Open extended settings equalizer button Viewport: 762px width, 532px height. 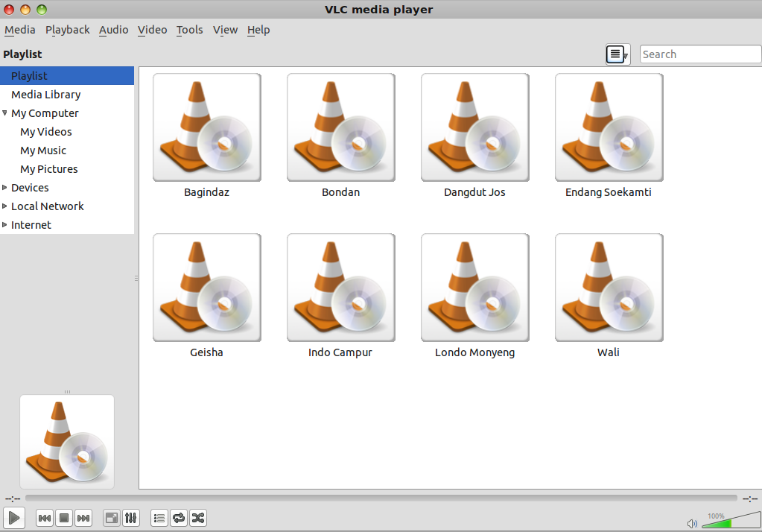[x=131, y=518]
